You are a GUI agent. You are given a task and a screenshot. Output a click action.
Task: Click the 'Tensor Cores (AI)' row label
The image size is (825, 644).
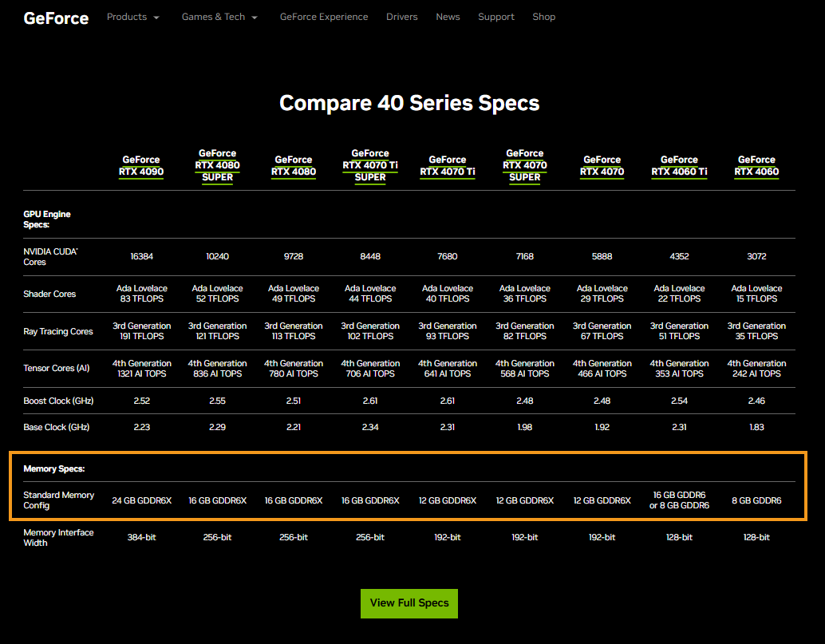pos(57,369)
